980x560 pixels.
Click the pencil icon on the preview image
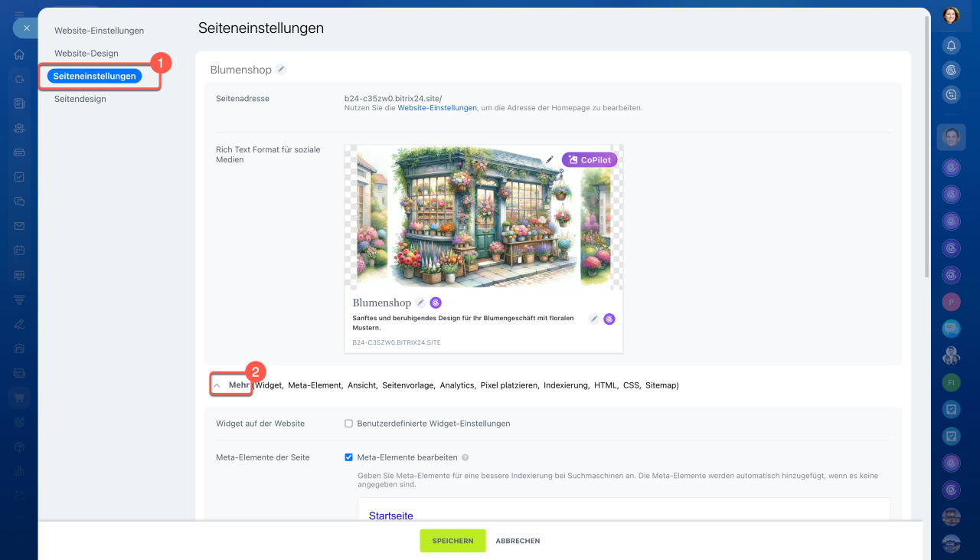(550, 159)
